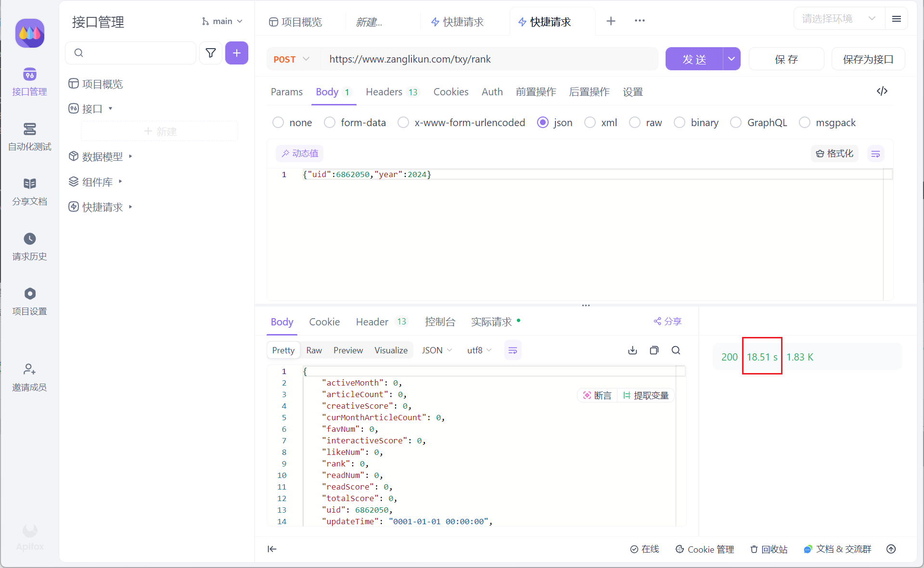924x568 pixels.
Task: Click the 发送 send button
Action: point(694,59)
